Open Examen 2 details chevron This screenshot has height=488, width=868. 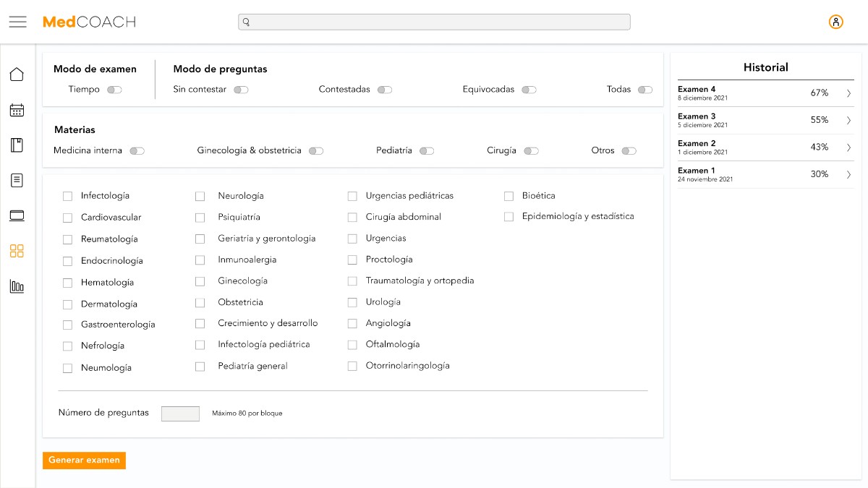coord(848,147)
